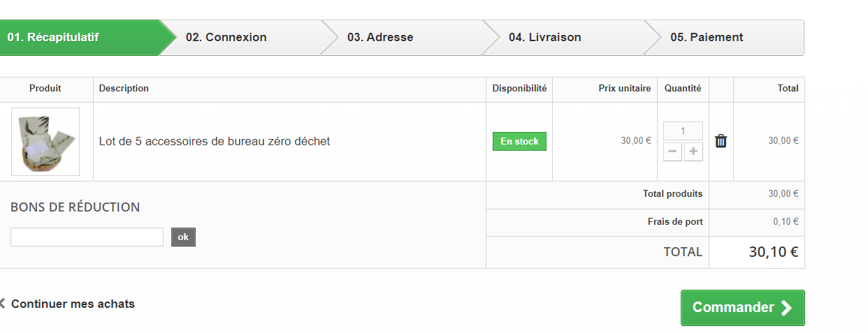Follow the Continuer mes achats link
This screenshot has height=333, width=868.
[73, 304]
